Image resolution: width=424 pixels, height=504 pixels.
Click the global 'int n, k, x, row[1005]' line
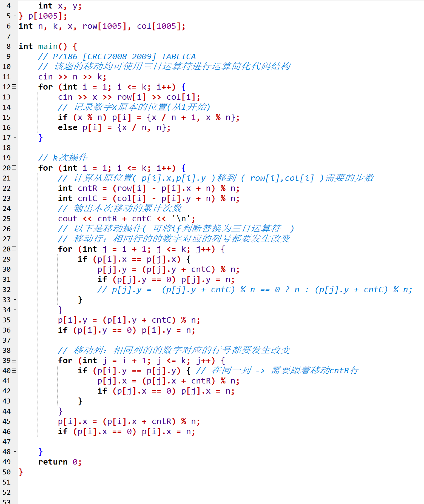(102, 26)
